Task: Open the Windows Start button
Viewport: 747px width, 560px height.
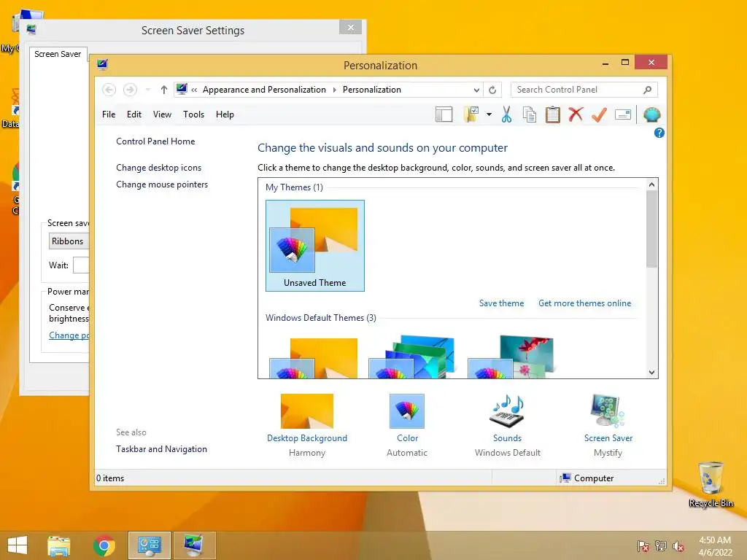Action: pyautogui.click(x=18, y=545)
